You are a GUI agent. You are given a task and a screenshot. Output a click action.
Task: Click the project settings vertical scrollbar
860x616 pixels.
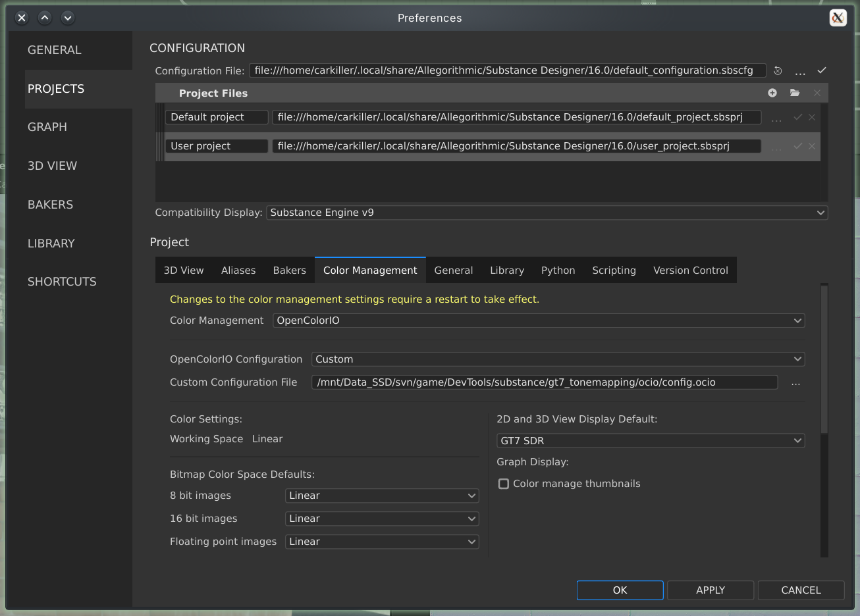(824, 359)
